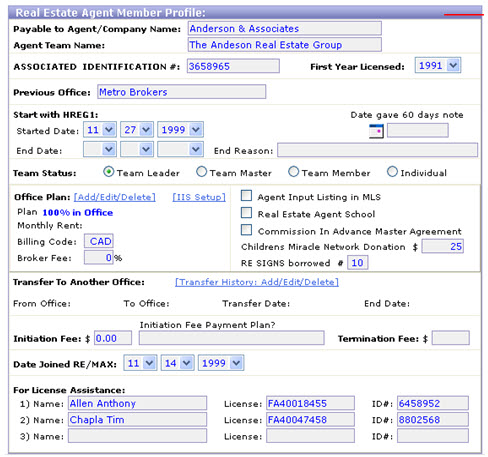This screenshot has width=488, height=457.
Task: Edit Childrens Miracle Network Donation amount
Action: 443,246
